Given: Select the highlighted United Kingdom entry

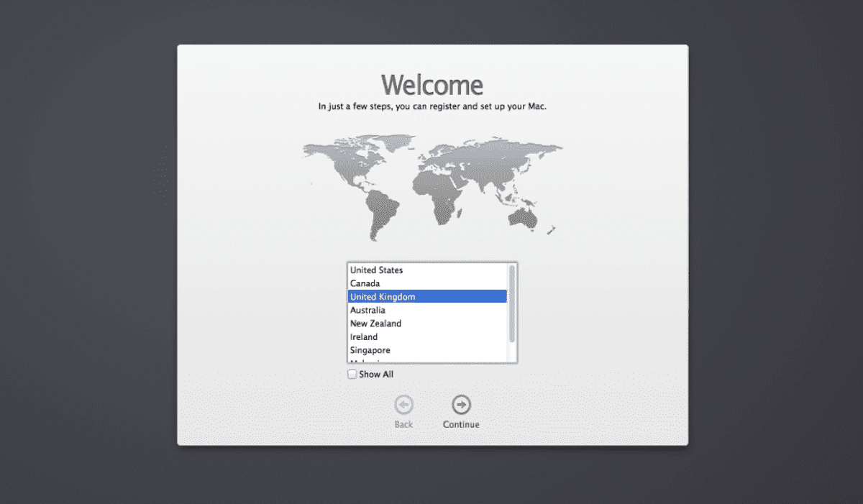Looking at the screenshot, I should [x=427, y=297].
